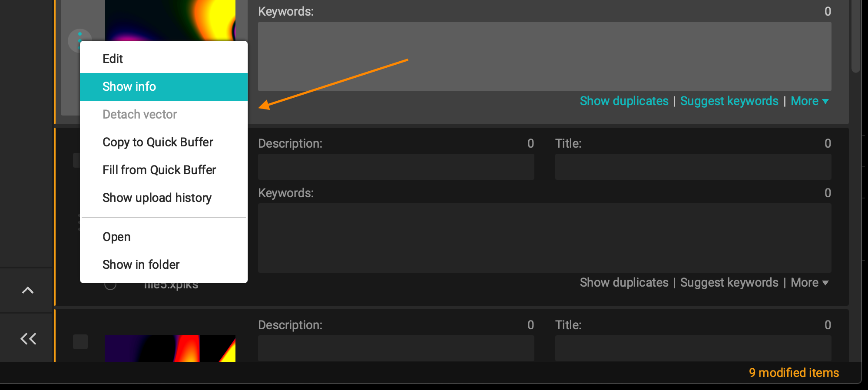The height and width of the screenshot is (390, 868).
Task: Open Show upload history from context menu
Action: 157,198
